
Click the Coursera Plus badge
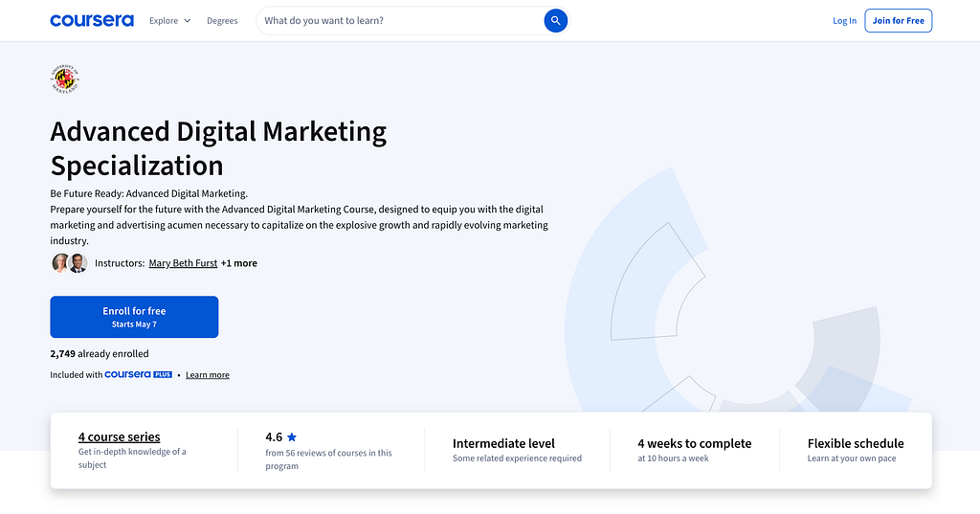138,374
